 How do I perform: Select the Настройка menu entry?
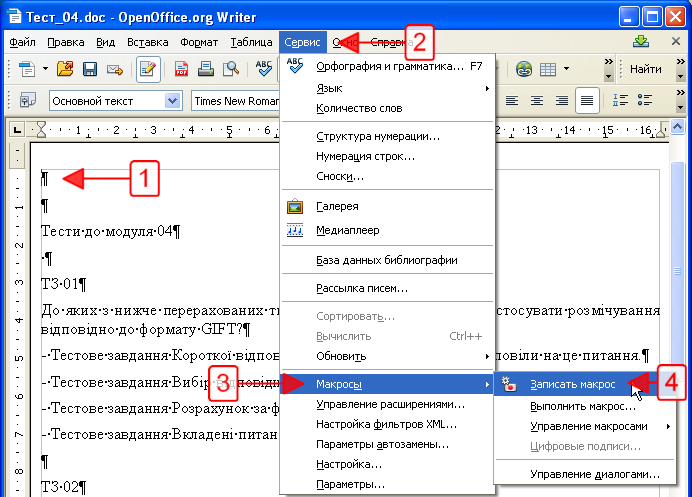(387, 464)
